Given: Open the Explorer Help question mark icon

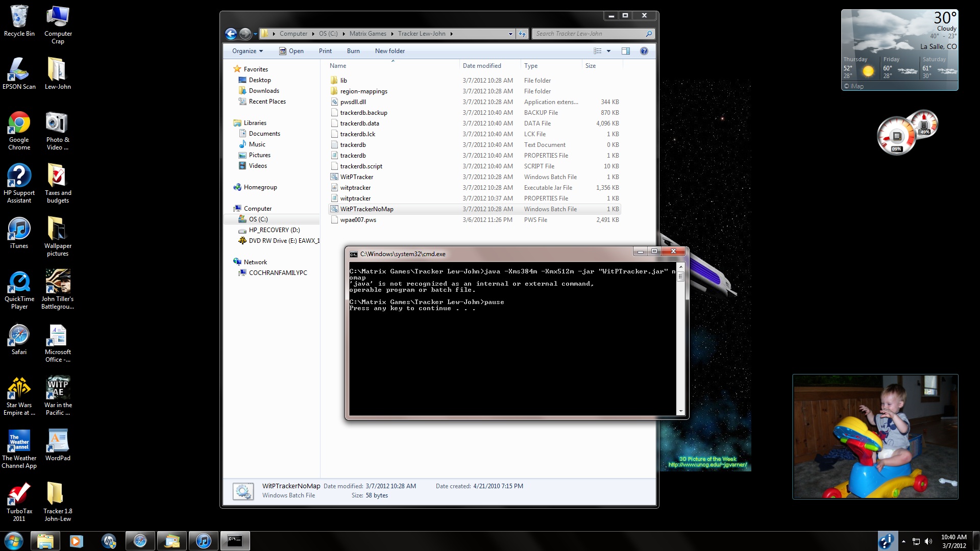Looking at the screenshot, I should tap(644, 51).
